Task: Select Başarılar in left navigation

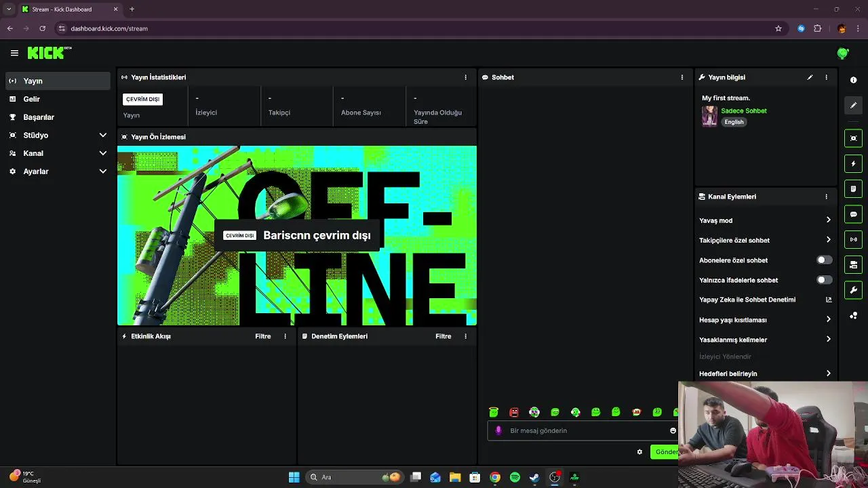Action: pos(58,117)
